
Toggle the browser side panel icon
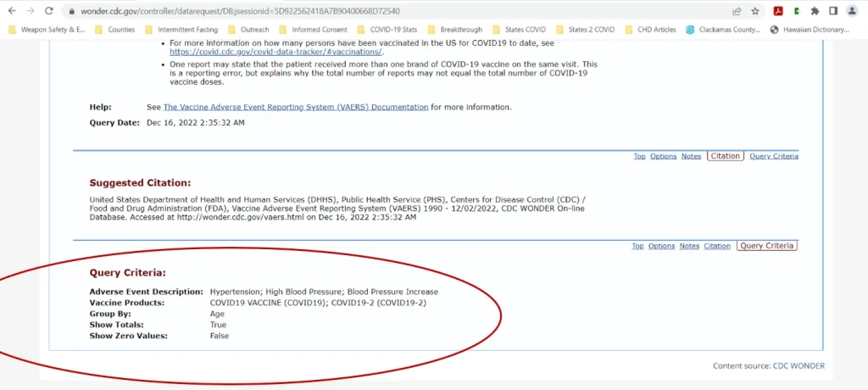[833, 11]
